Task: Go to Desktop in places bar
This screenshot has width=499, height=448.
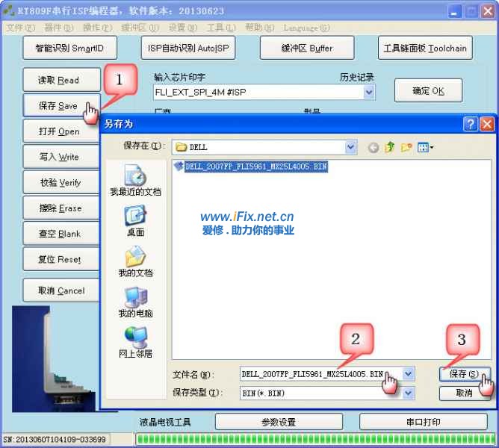Action: [x=135, y=221]
